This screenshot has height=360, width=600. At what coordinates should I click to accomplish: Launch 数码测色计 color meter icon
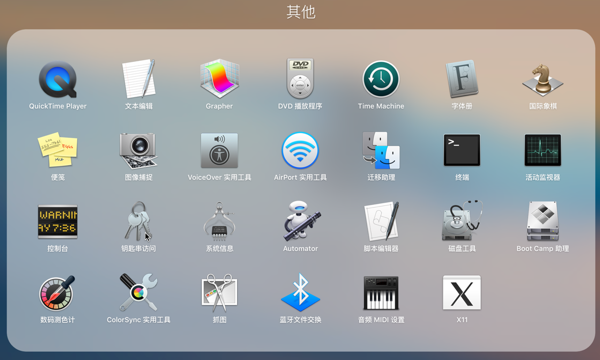[x=58, y=293]
